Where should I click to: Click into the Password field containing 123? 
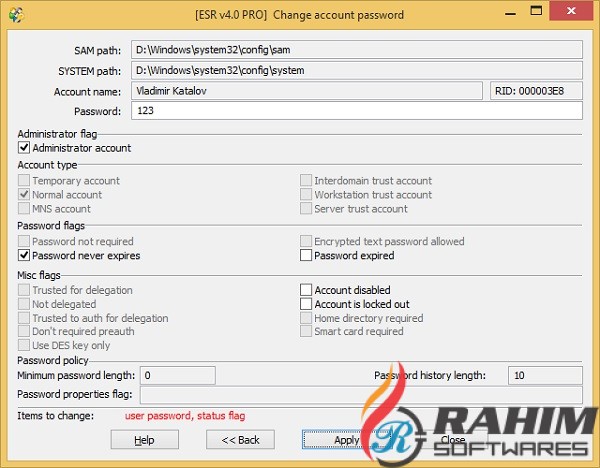click(x=357, y=111)
